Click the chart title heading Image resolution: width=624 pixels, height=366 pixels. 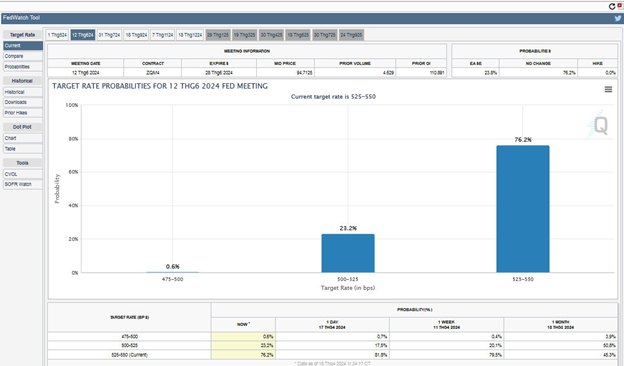[x=160, y=86]
